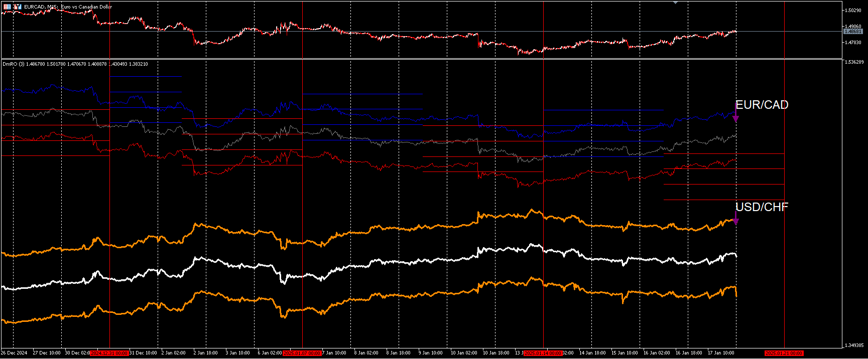Click the 6 Jan 02:00 time label

270,353
